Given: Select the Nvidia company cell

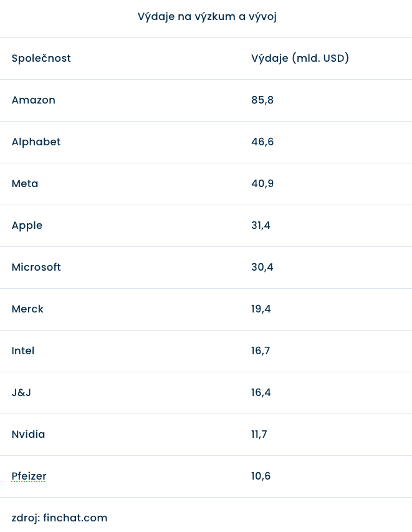Looking at the screenshot, I should [28, 435].
